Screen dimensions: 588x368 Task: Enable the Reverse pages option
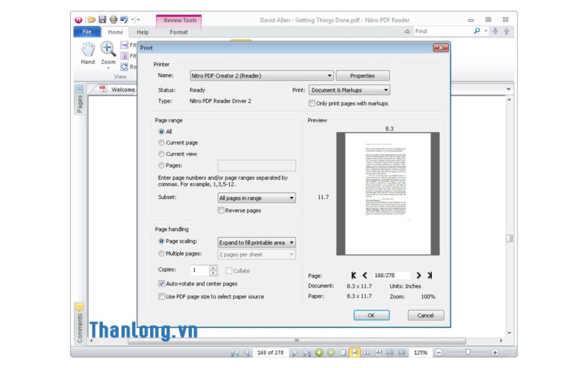click(x=221, y=210)
